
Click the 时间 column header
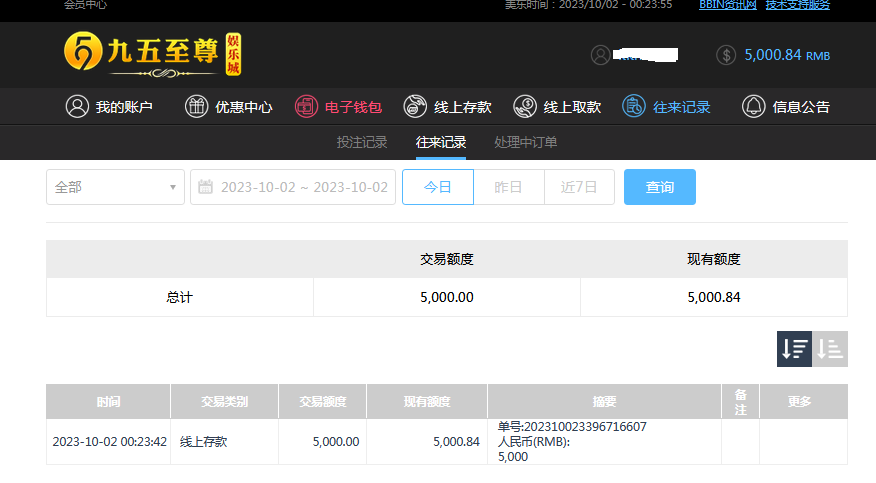[108, 401]
